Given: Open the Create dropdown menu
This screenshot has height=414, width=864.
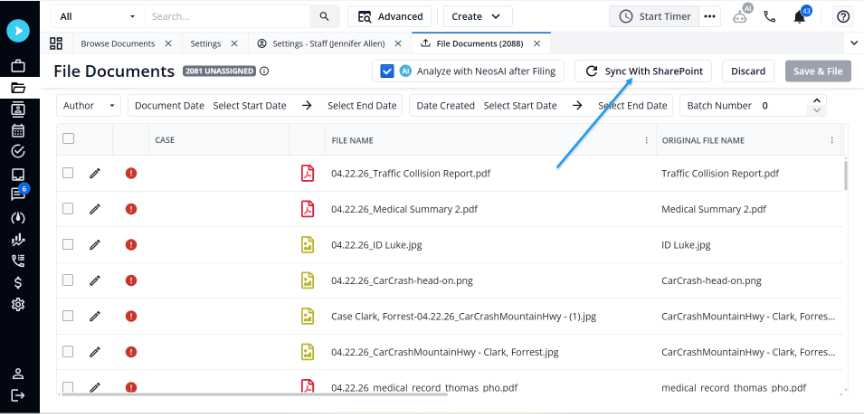Looking at the screenshot, I should 478,17.
